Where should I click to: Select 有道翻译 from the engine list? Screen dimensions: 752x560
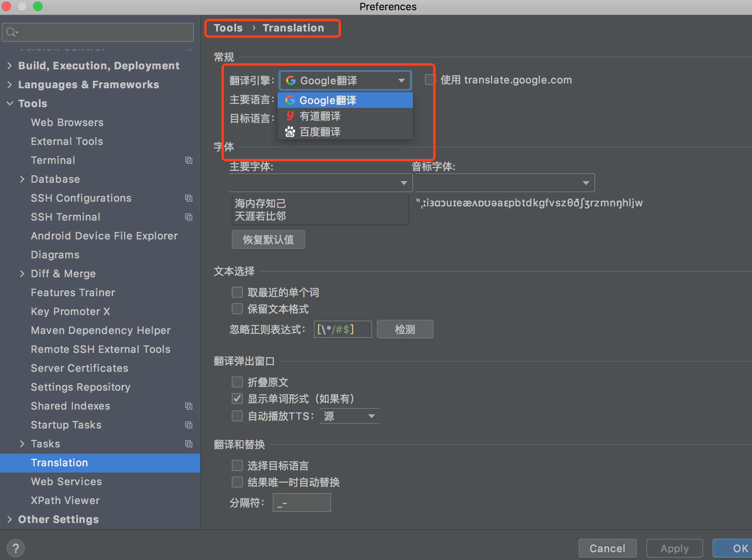345,116
